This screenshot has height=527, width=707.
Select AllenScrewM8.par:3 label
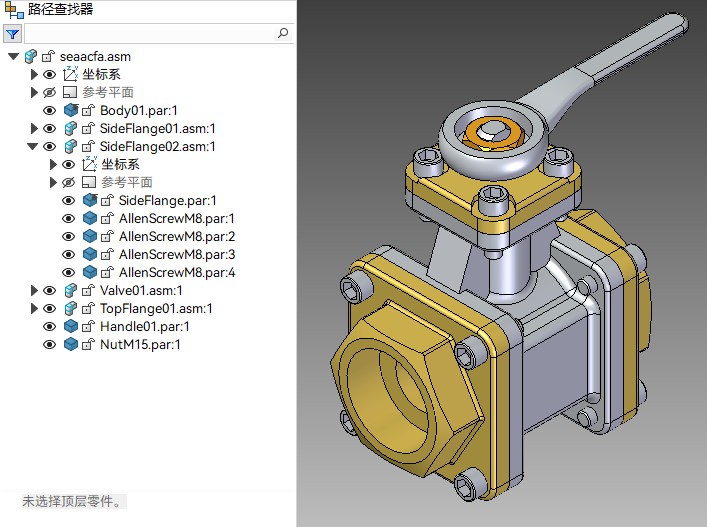click(177, 255)
